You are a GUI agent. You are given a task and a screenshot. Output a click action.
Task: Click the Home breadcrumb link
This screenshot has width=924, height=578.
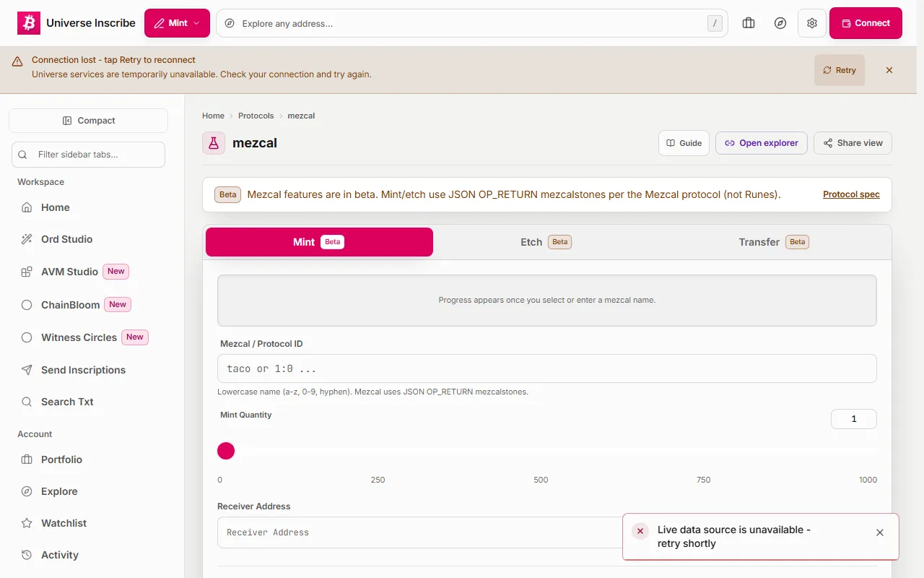tap(213, 116)
